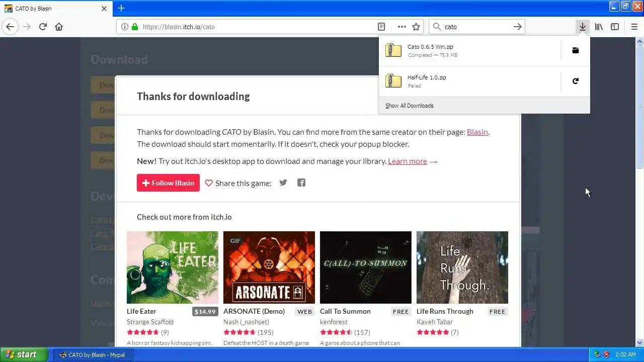Go back to the previous page

tap(10, 27)
